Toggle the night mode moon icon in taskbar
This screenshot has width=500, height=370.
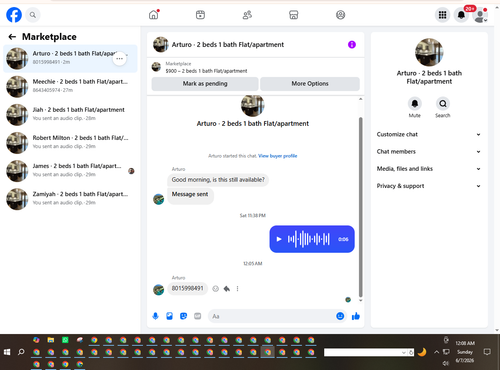pos(422,352)
